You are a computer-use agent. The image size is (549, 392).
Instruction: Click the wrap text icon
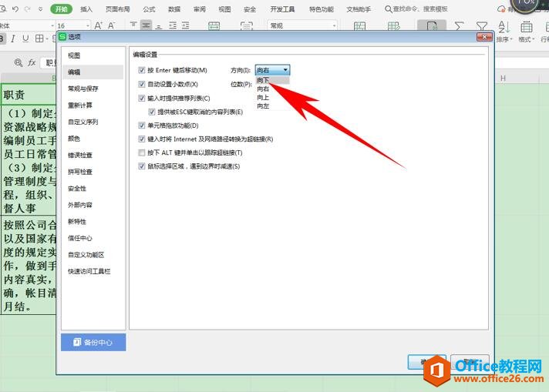tap(247, 25)
